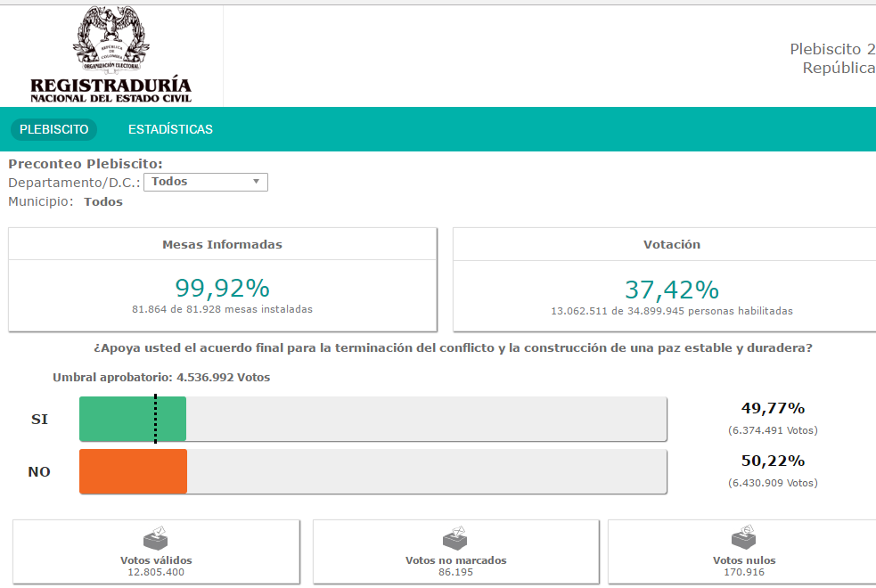Click the Plebiscito República page title

coord(831,59)
